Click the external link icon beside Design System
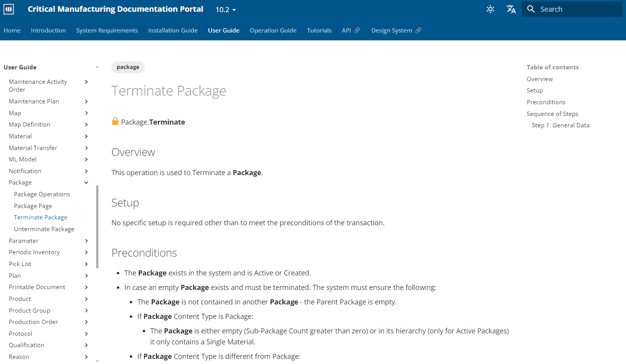 click(x=418, y=30)
